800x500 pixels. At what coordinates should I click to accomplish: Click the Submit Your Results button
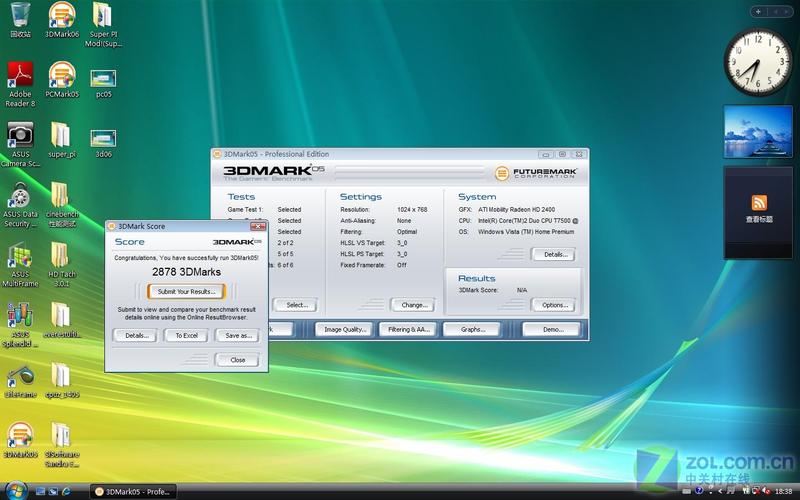pos(187,292)
